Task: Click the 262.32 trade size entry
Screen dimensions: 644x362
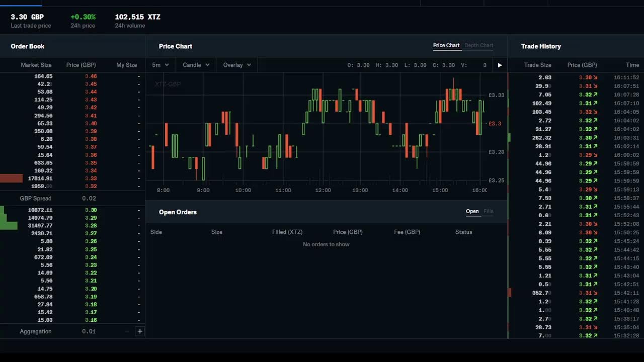Action: (x=541, y=138)
